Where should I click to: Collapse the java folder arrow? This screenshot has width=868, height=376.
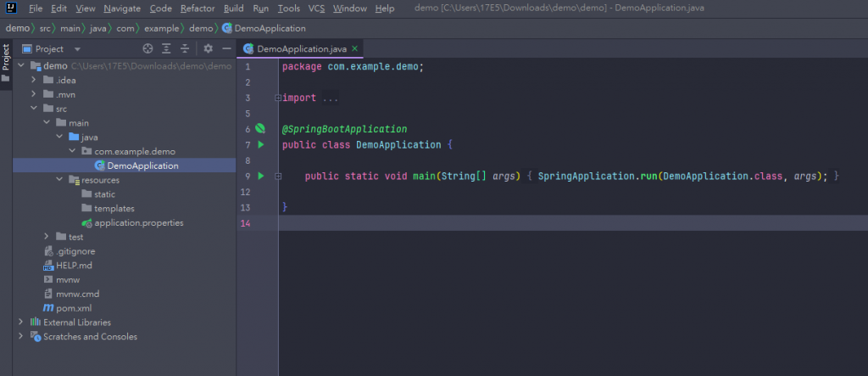point(59,137)
